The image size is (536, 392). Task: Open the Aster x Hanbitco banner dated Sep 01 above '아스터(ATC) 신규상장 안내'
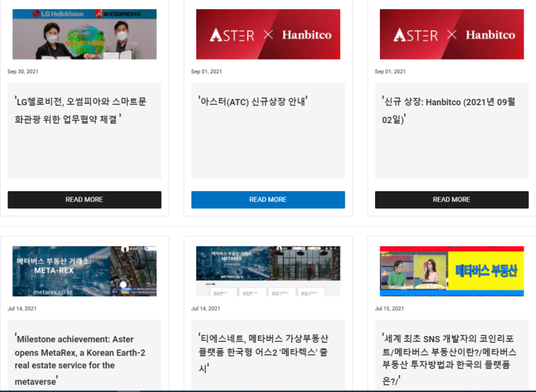click(268, 34)
